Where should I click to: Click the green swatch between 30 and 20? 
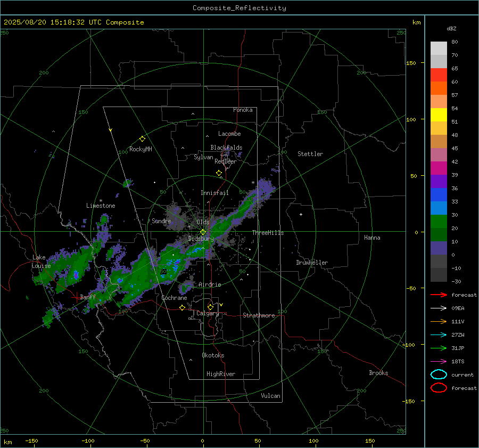tap(439, 222)
